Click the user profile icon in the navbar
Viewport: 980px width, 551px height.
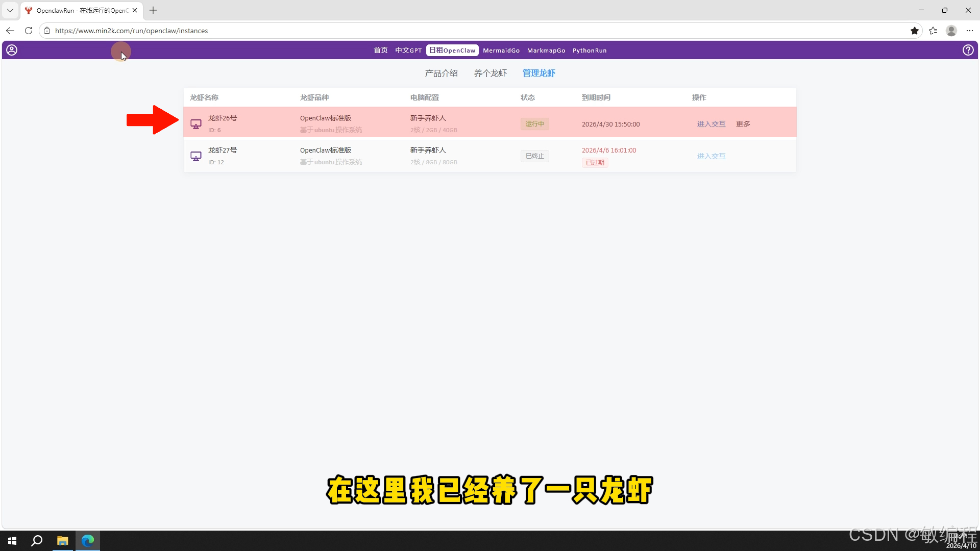(x=11, y=49)
